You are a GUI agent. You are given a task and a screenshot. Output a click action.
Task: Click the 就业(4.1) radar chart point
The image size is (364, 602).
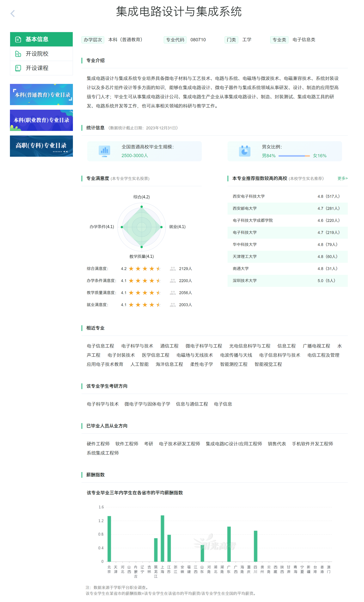click(x=161, y=227)
